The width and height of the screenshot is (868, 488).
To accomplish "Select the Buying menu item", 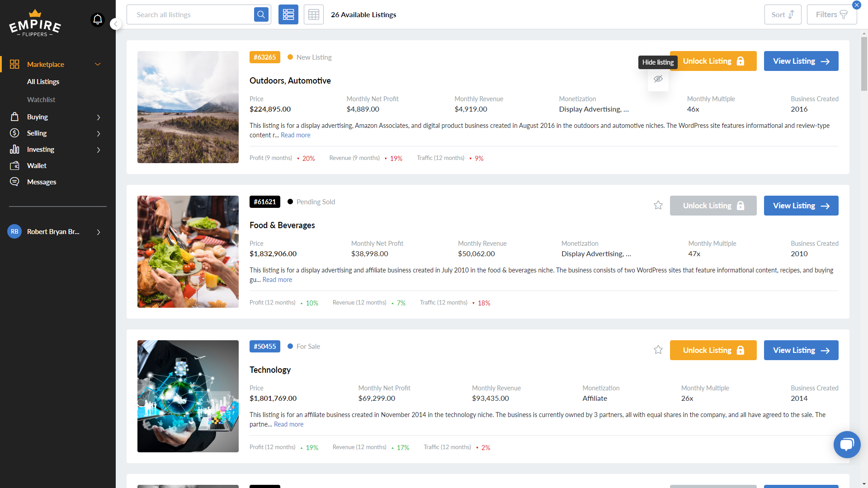I will [38, 117].
